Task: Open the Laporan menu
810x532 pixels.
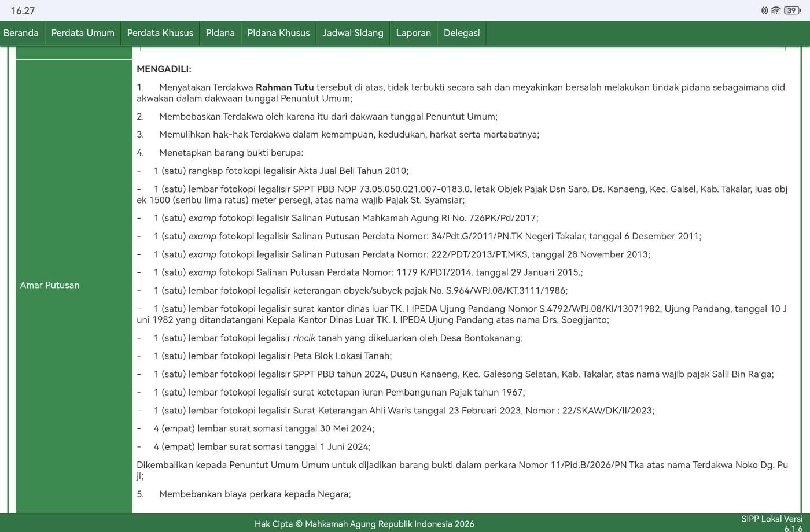Action: coord(413,33)
